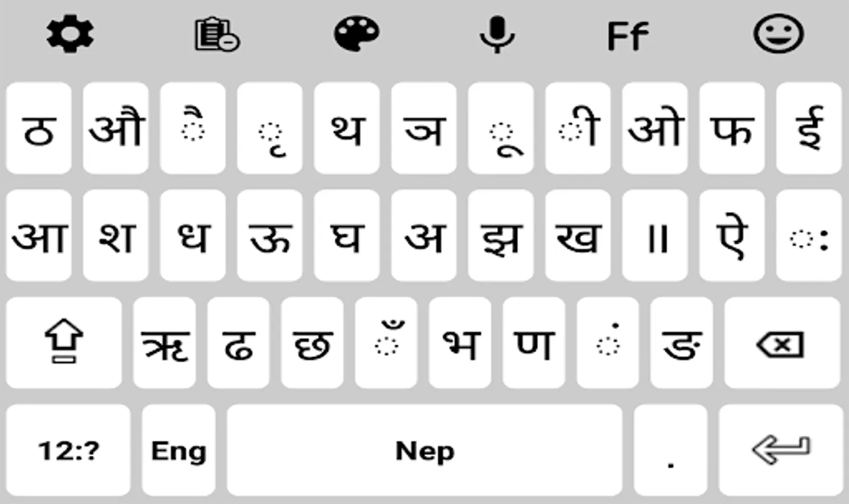Tap the microphone voice input icon

pos(497,35)
